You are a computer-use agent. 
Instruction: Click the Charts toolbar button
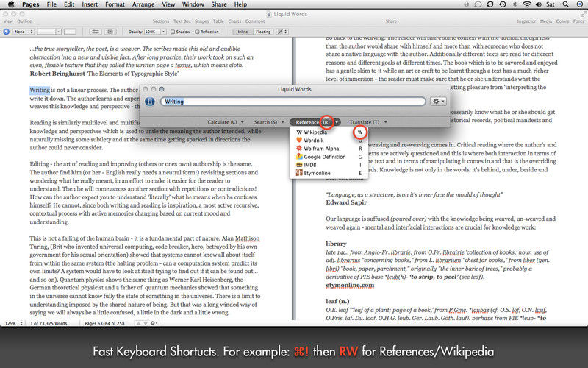click(234, 21)
